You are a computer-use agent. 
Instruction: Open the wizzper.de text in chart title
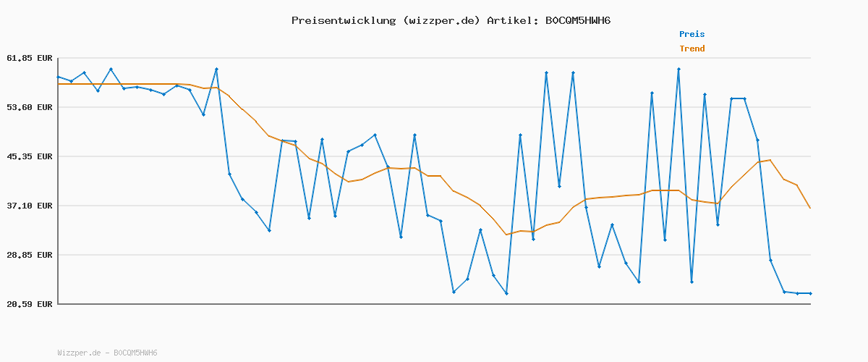(x=441, y=20)
